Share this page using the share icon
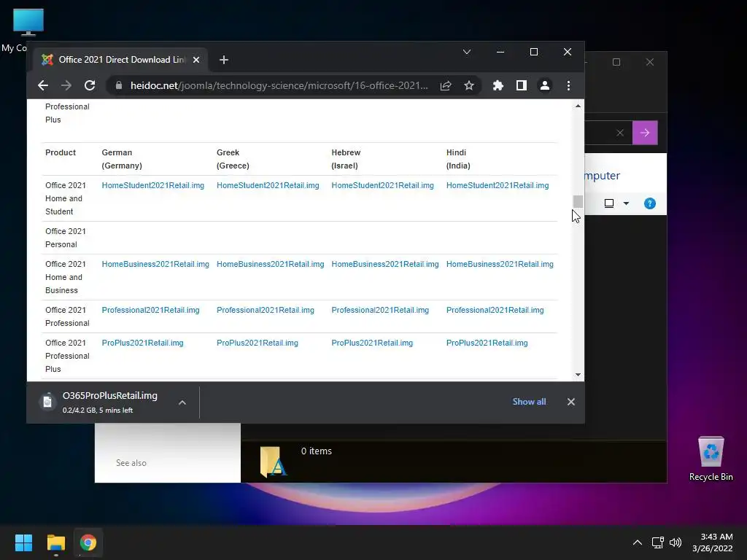This screenshot has height=560, width=747. tap(446, 86)
